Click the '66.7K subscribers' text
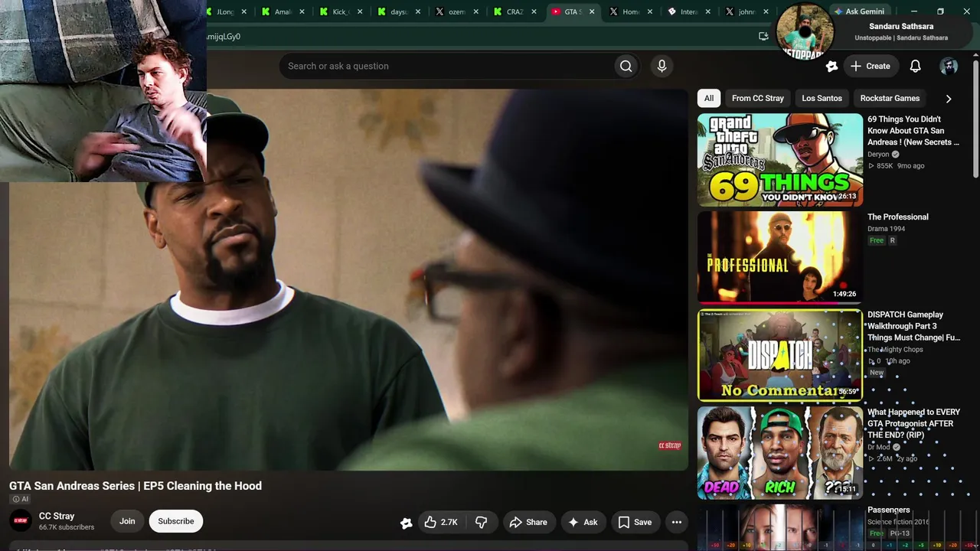This screenshot has width=980, height=551. 67,527
